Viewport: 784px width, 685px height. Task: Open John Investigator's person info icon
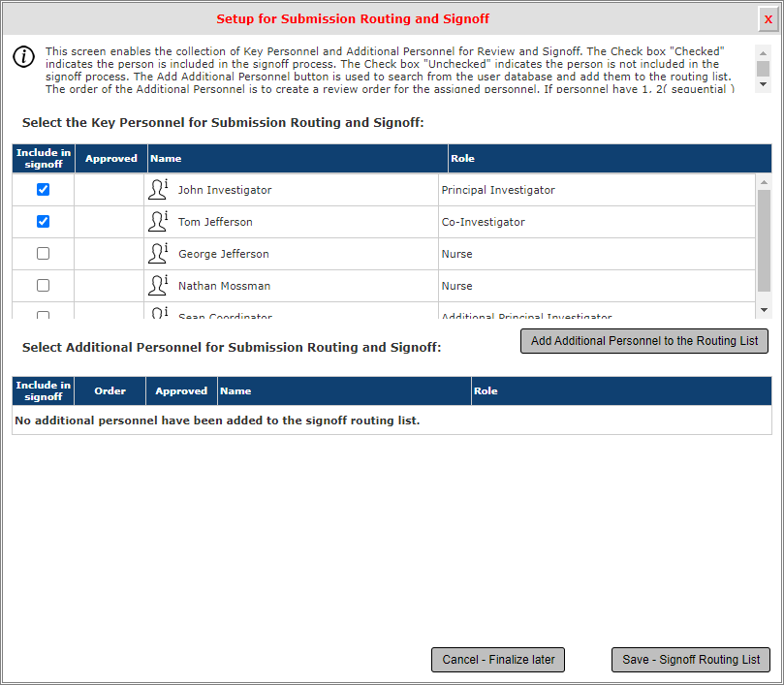[158, 190]
